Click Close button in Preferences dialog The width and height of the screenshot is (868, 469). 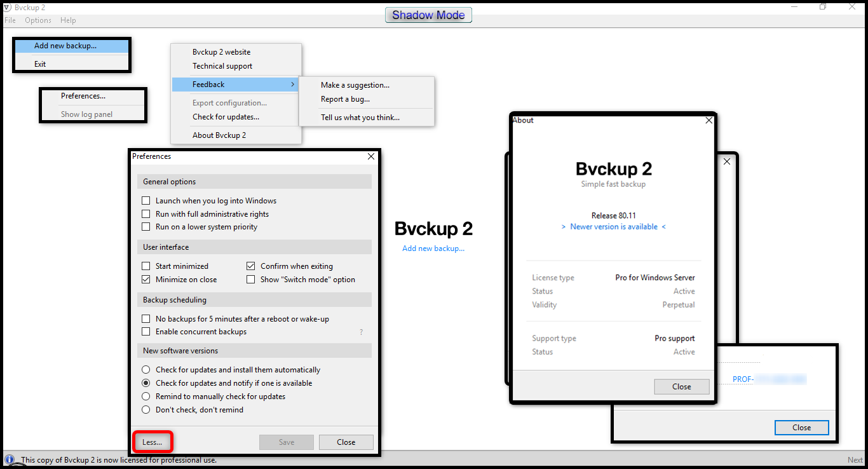pyautogui.click(x=346, y=442)
